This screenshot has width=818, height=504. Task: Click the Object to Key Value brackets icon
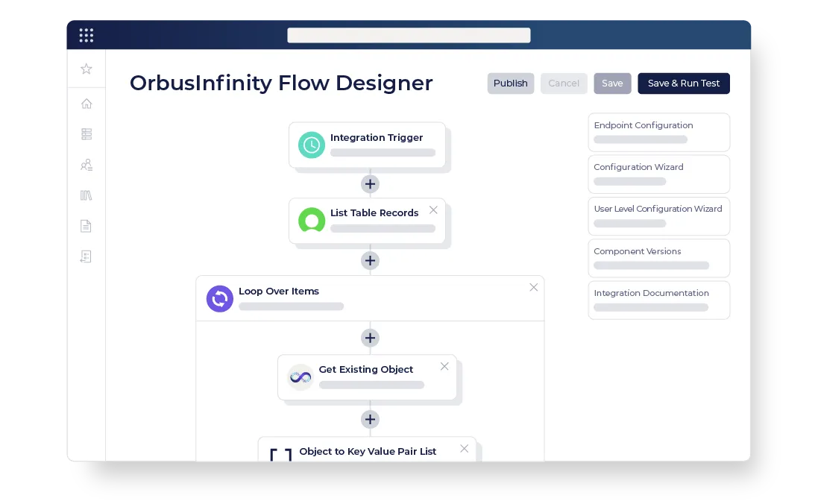point(280,455)
